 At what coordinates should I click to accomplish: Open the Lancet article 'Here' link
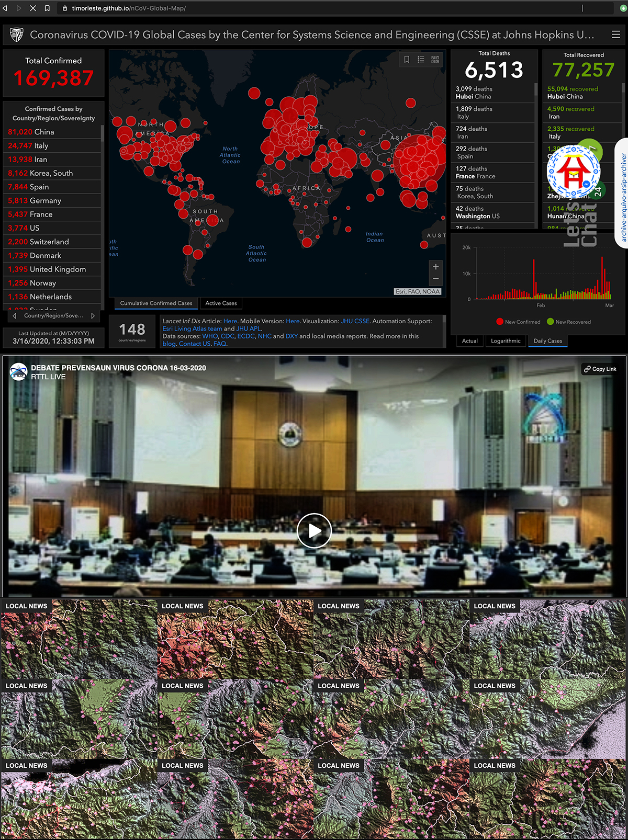(230, 322)
